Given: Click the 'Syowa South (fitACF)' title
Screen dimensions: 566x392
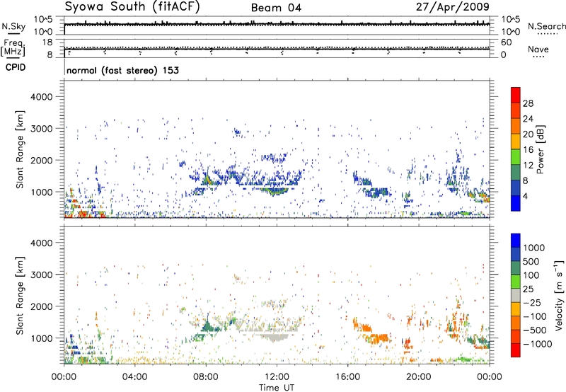Looking at the screenshot, I should 132,6.
